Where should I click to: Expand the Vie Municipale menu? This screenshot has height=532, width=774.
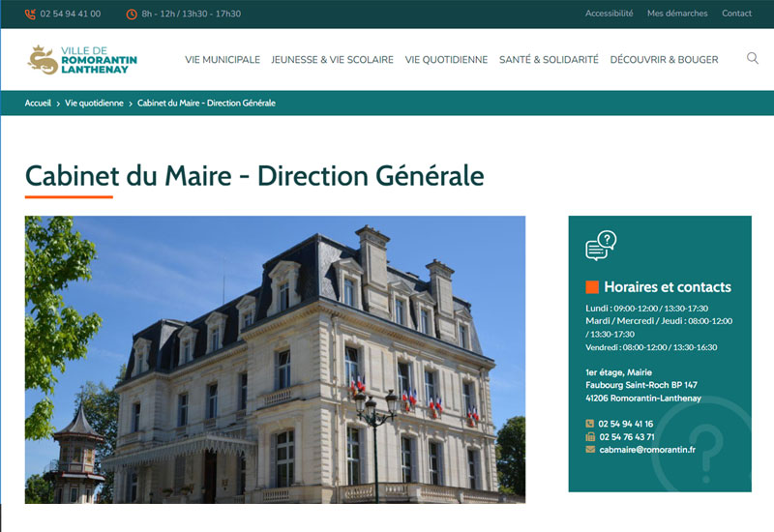(x=223, y=59)
